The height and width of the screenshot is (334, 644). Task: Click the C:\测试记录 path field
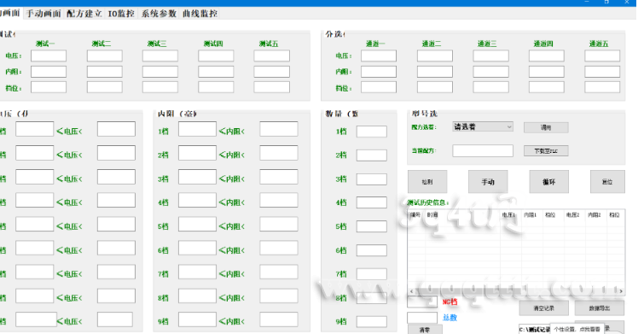click(535, 329)
